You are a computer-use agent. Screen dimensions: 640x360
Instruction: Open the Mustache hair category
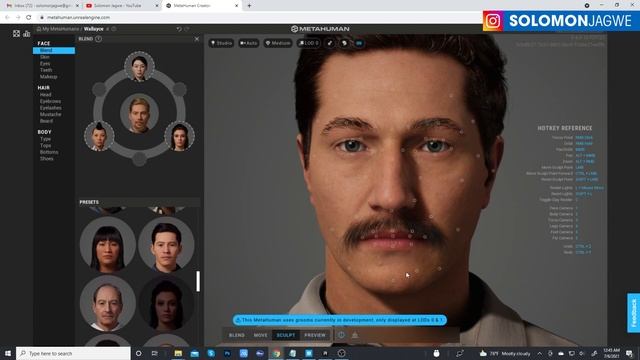click(x=50, y=114)
